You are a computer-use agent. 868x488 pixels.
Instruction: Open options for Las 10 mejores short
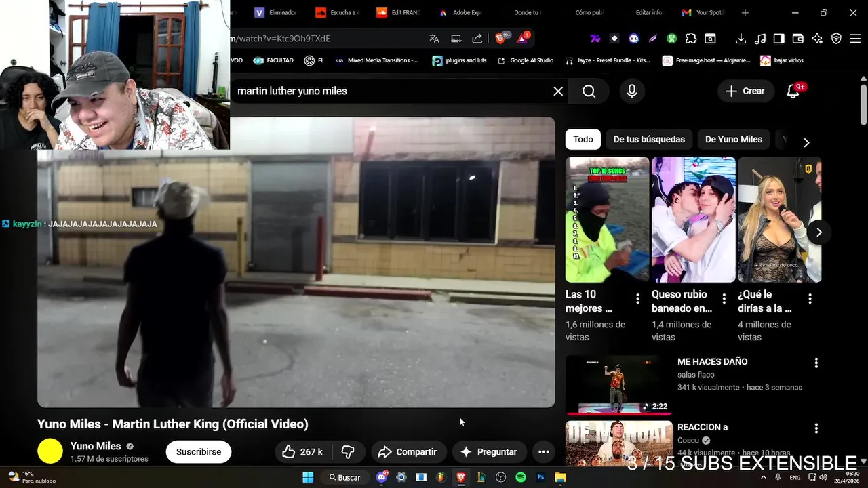(637, 298)
